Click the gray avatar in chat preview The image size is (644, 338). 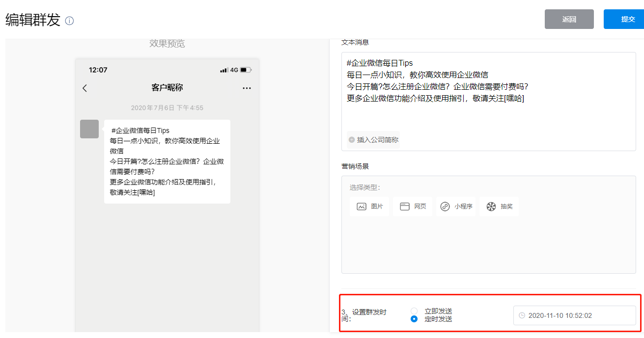point(89,129)
